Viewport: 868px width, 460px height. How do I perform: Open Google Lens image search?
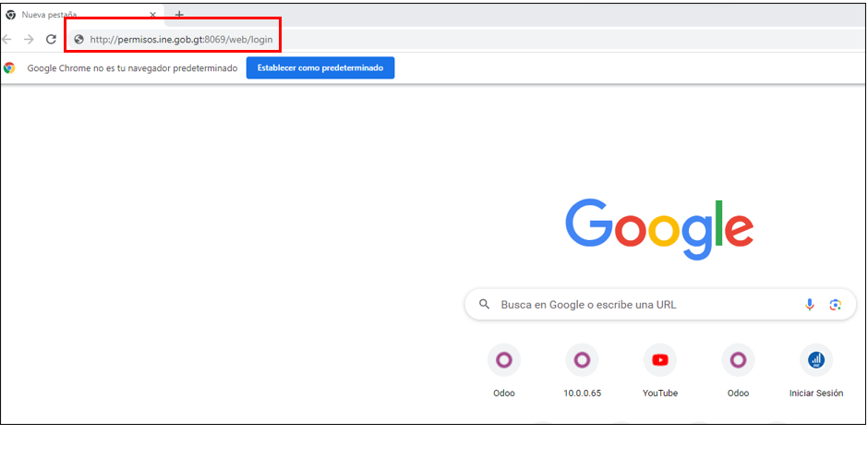835,305
